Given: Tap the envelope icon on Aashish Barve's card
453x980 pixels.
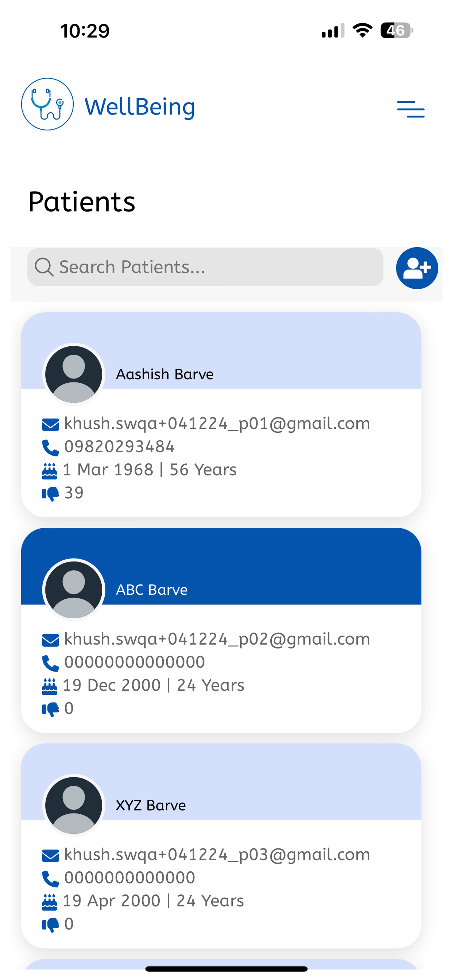Looking at the screenshot, I should [x=50, y=425].
